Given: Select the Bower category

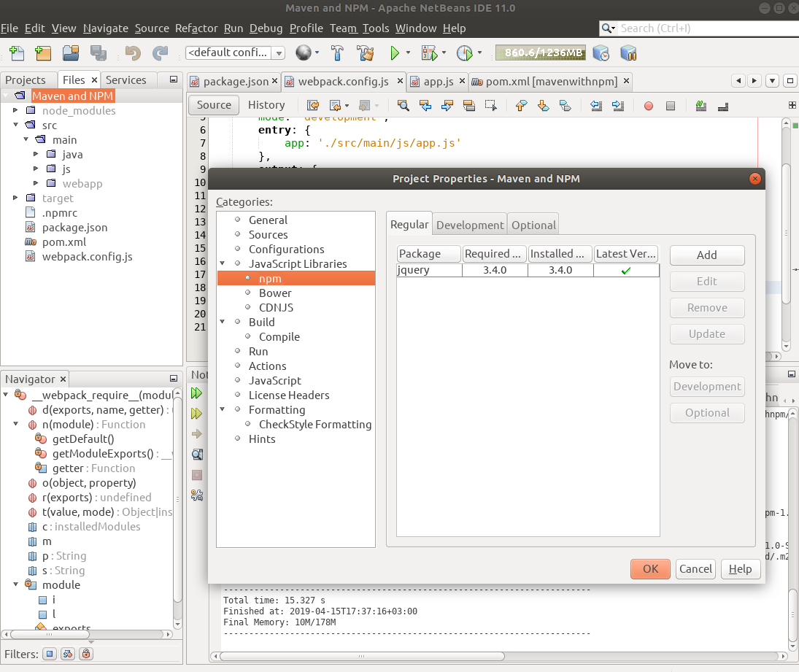Looking at the screenshot, I should (x=274, y=293).
